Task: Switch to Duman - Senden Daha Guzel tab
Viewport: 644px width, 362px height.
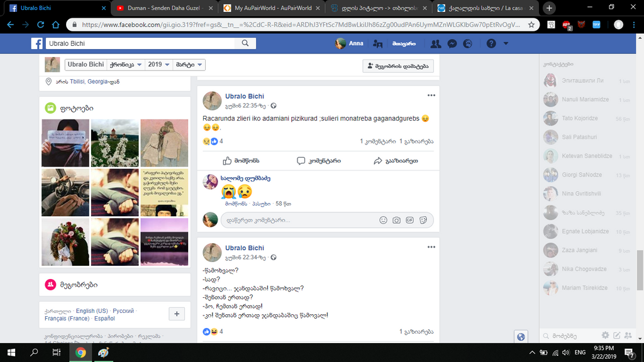Action: [x=164, y=8]
